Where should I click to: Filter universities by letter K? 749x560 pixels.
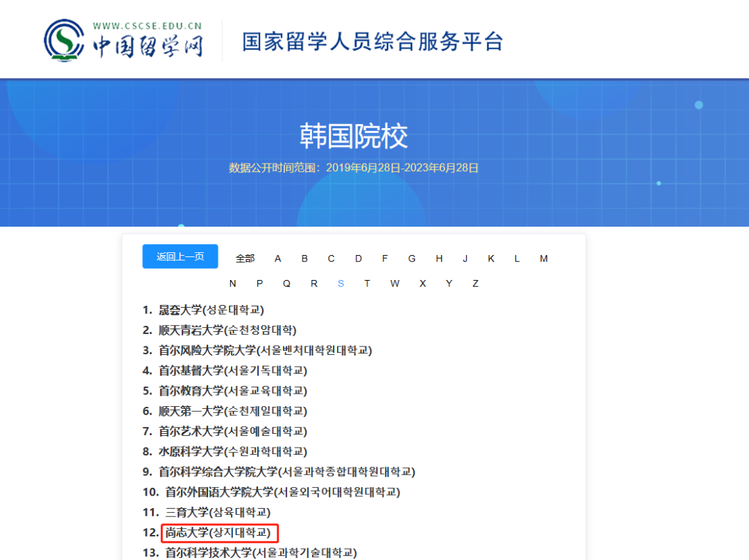point(491,259)
